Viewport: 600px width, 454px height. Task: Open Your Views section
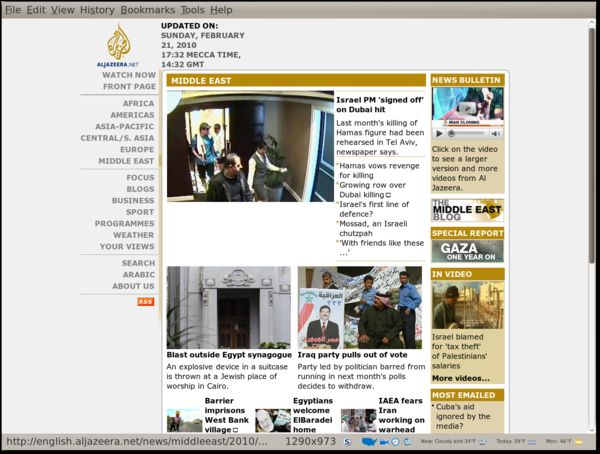point(127,247)
